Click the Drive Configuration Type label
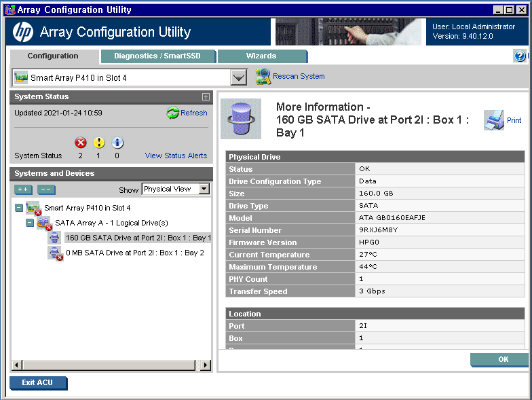 275,181
